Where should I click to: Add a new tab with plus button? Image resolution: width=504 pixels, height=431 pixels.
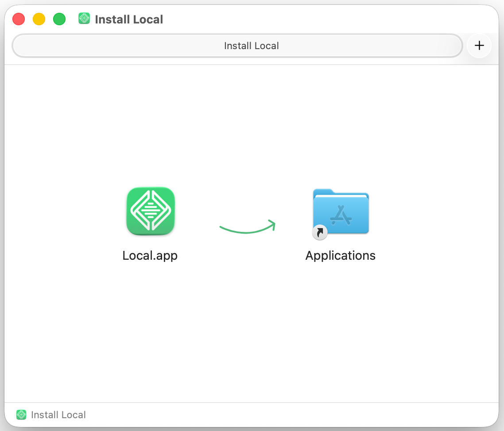(479, 45)
